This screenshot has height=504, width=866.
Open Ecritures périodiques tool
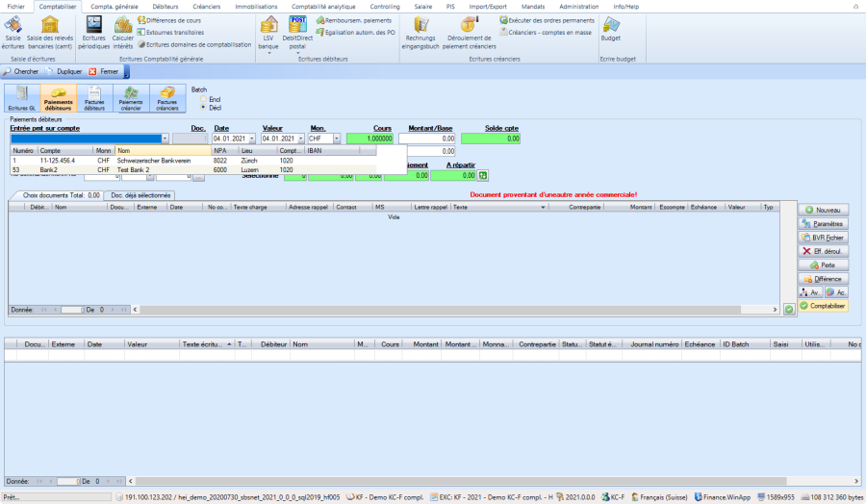94,29
